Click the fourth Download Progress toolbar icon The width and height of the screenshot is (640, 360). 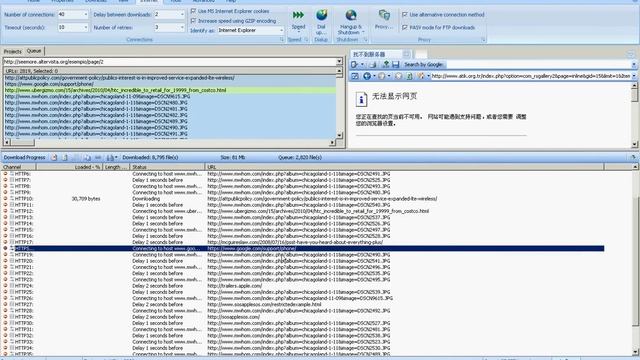[87, 157]
